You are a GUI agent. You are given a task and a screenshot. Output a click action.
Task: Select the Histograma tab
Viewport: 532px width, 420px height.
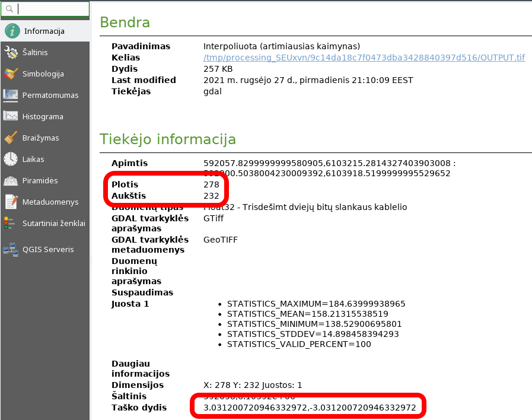45,116
